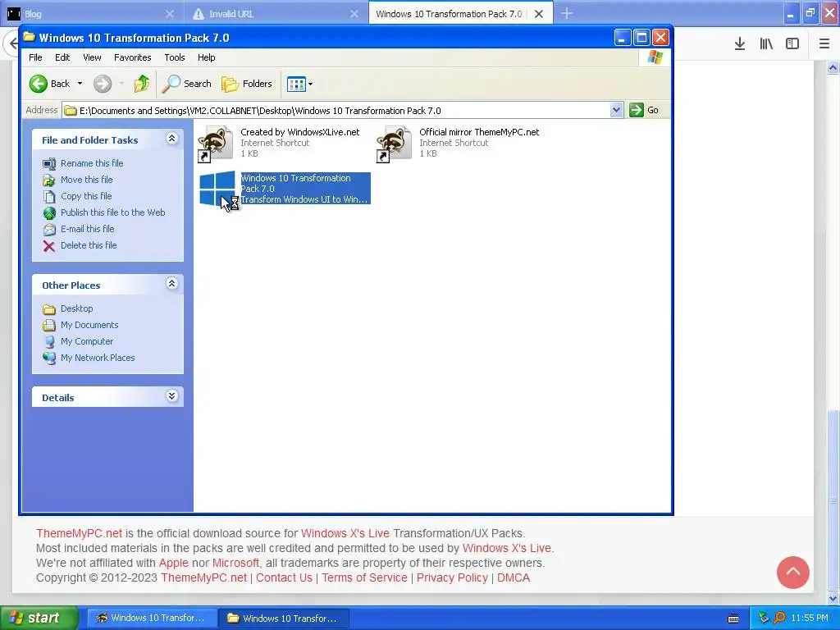Screen dimensions: 840x630
Task: Collapse the File and Folder Tasks panel
Action: 172,139
